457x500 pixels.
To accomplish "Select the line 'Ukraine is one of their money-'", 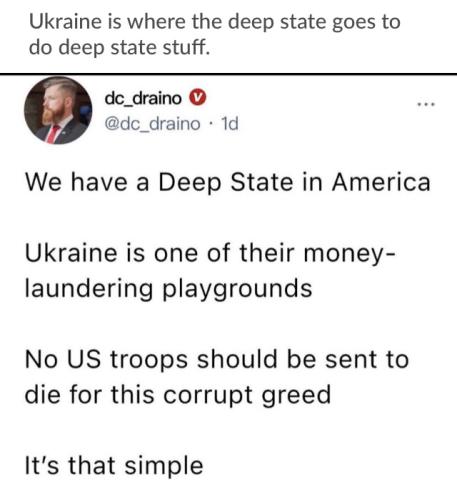I will (211, 254).
